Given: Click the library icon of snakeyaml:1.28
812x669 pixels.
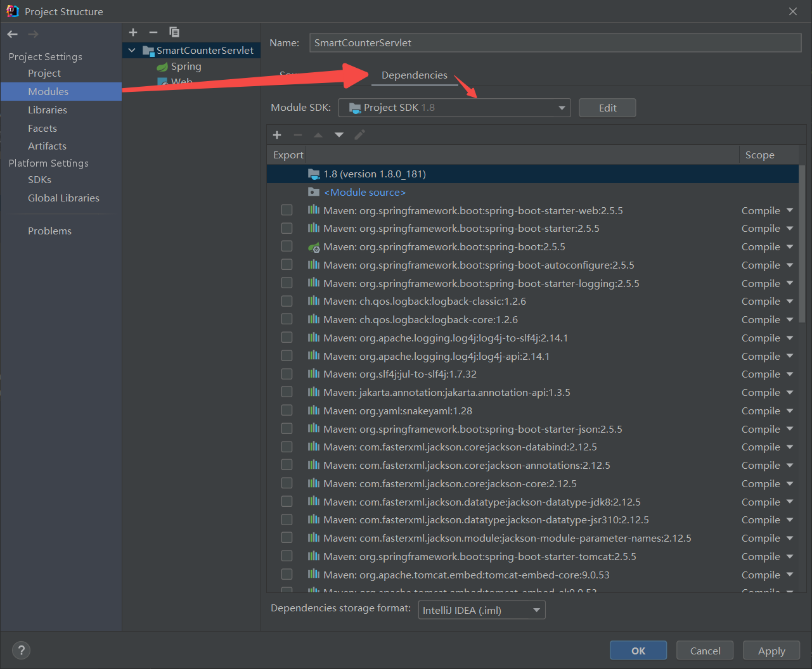Looking at the screenshot, I should 314,411.
